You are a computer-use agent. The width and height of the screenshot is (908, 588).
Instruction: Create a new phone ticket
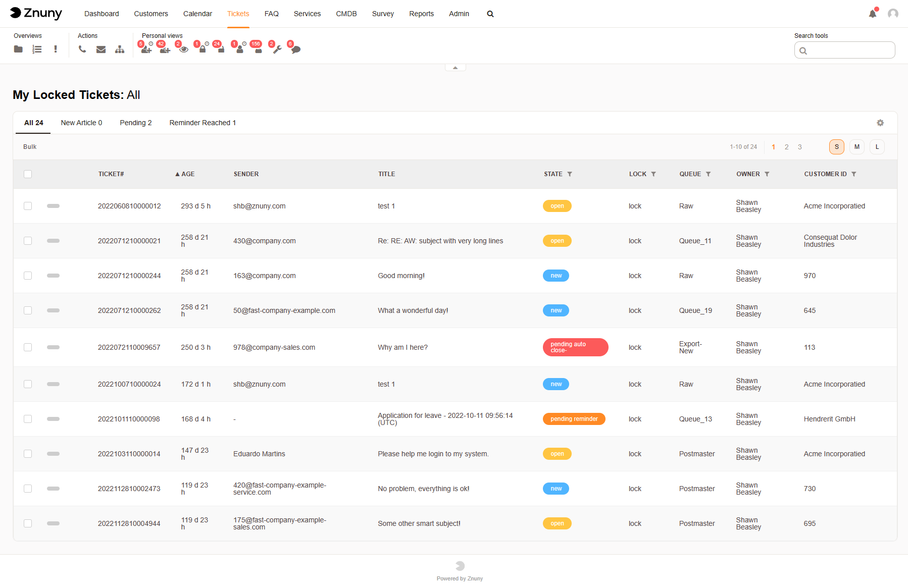pyautogui.click(x=82, y=49)
